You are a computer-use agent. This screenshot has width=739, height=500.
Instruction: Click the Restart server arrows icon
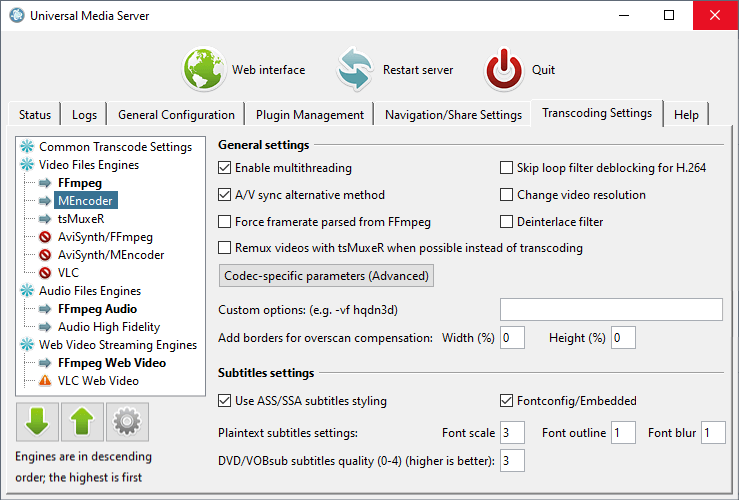click(355, 69)
